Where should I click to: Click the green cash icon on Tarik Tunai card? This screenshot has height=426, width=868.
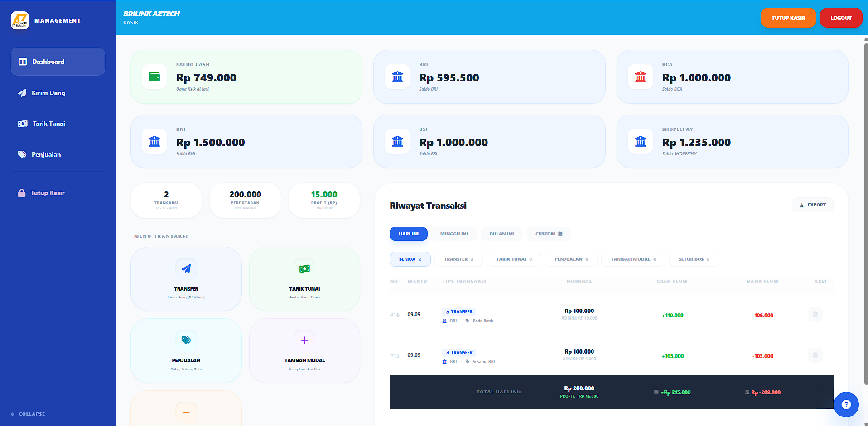[304, 268]
